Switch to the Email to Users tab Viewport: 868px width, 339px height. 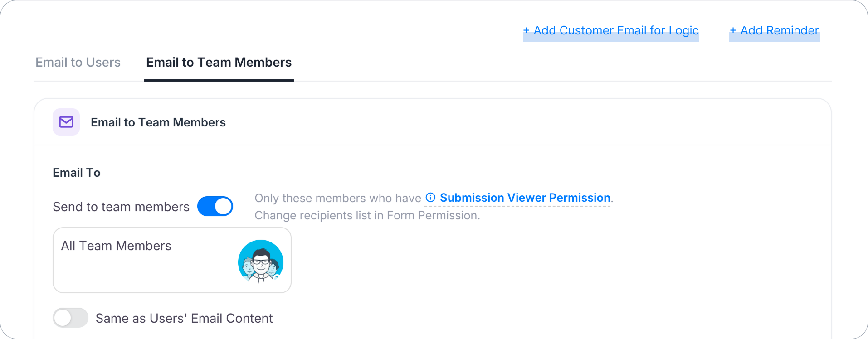pos(78,62)
